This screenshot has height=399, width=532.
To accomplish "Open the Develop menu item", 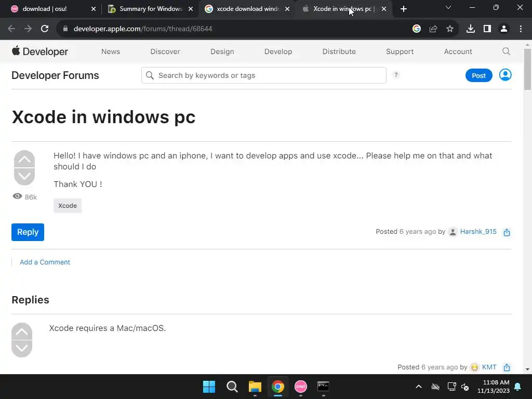I will [x=278, y=51].
